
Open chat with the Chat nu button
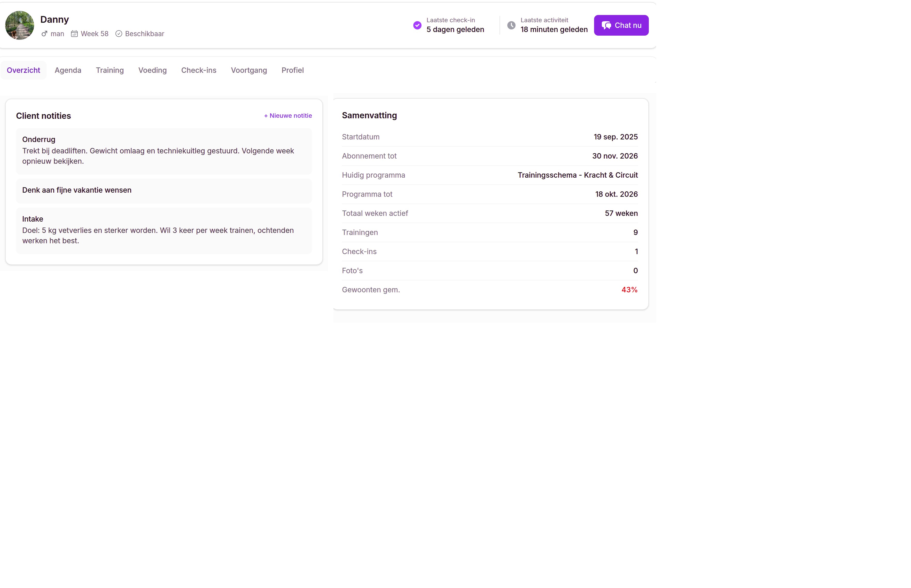click(621, 25)
